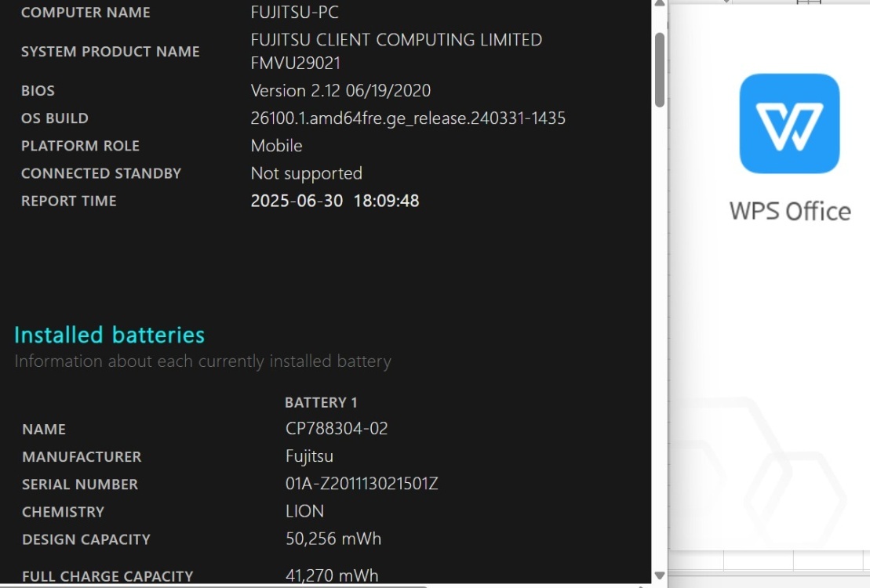The width and height of the screenshot is (870, 588).
Task: Click the COMPUTER NAME label
Action: tap(86, 13)
